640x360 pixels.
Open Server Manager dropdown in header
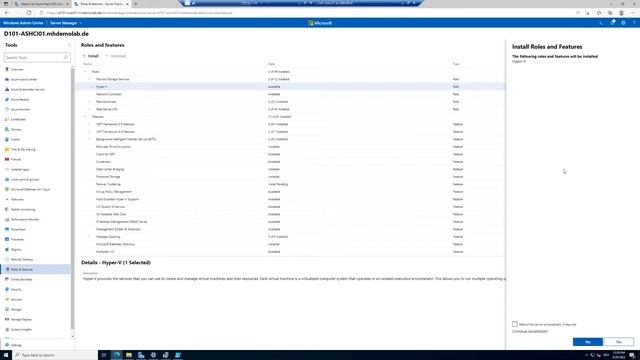66,23
